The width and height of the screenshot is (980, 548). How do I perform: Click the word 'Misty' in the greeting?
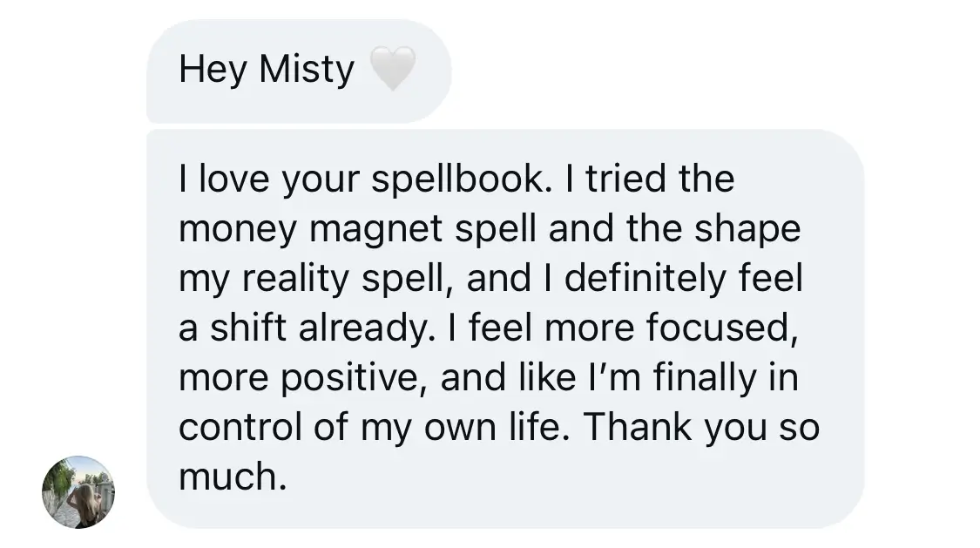tap(307, 70)
